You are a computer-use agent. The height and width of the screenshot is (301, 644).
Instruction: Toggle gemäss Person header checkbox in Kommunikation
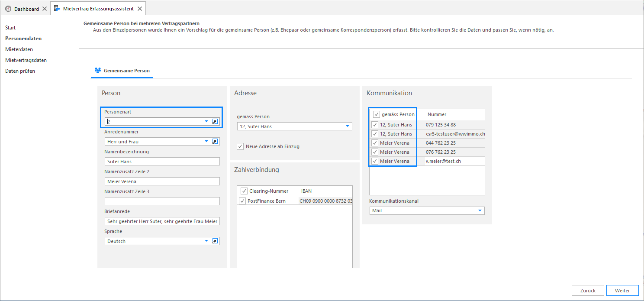(377, 114)
